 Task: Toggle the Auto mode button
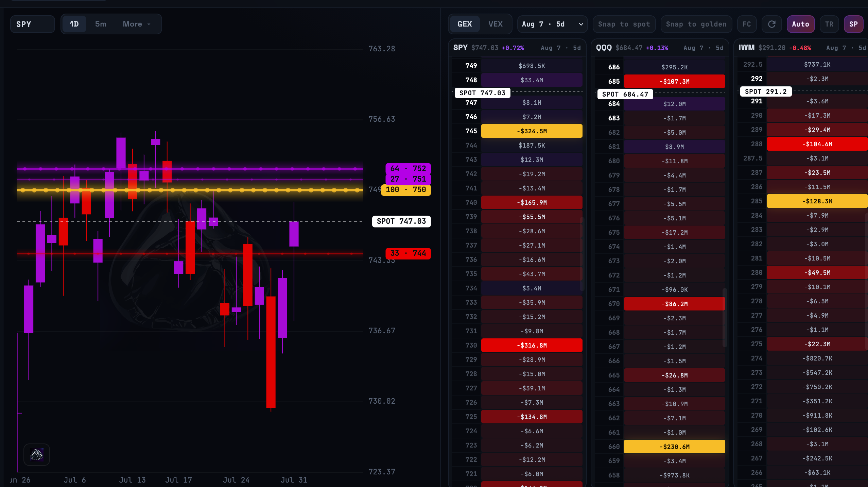(x=800, y=24)
